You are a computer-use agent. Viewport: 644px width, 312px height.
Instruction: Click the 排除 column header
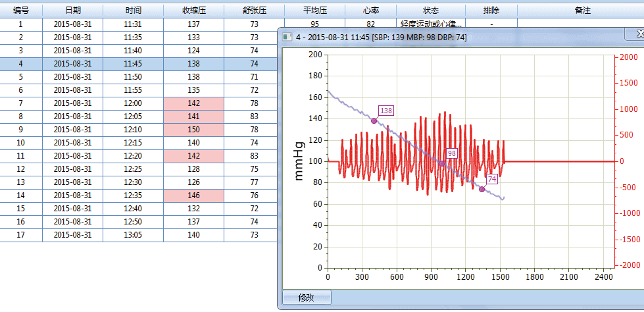pyautogui.click(x=491, y=11)
